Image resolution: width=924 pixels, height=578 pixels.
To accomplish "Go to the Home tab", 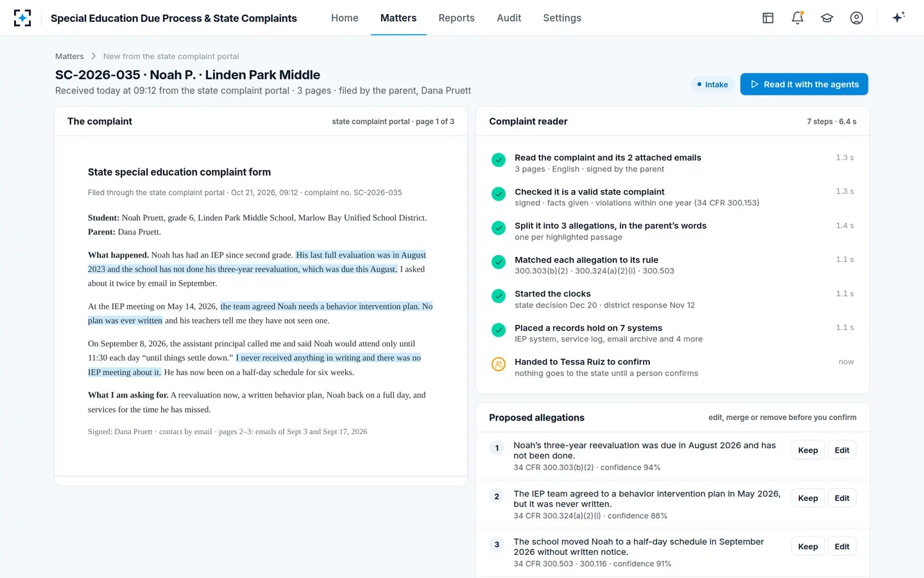I will (345, 18).
